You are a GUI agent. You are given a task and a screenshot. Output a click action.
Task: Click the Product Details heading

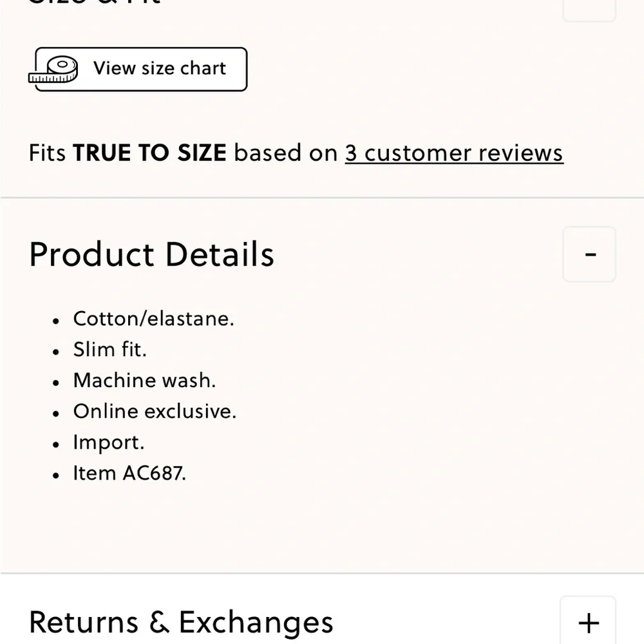tap(151, 254)
